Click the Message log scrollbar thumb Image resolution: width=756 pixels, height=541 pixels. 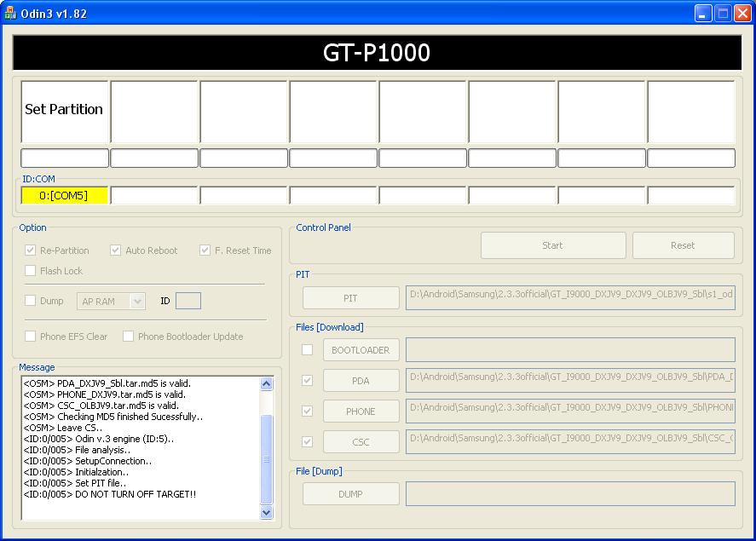coord(267,459)
